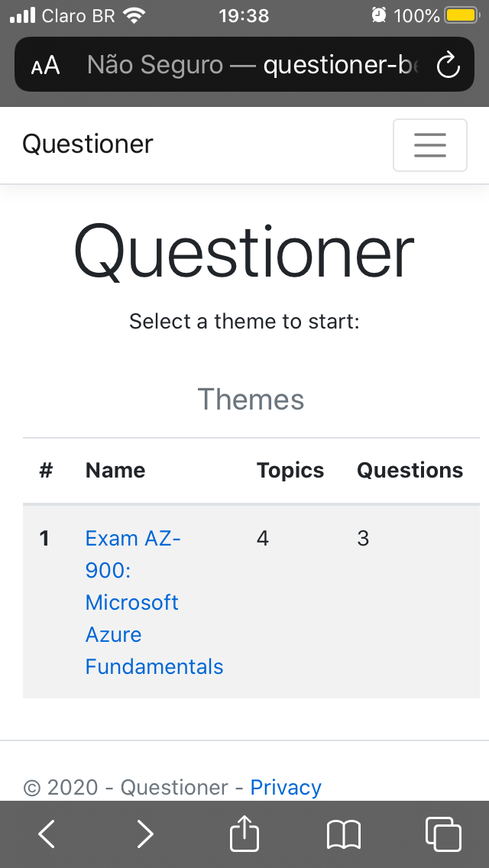Tap the Wi-Fi signal status icon
489x868 pixels.
[134, 15]
